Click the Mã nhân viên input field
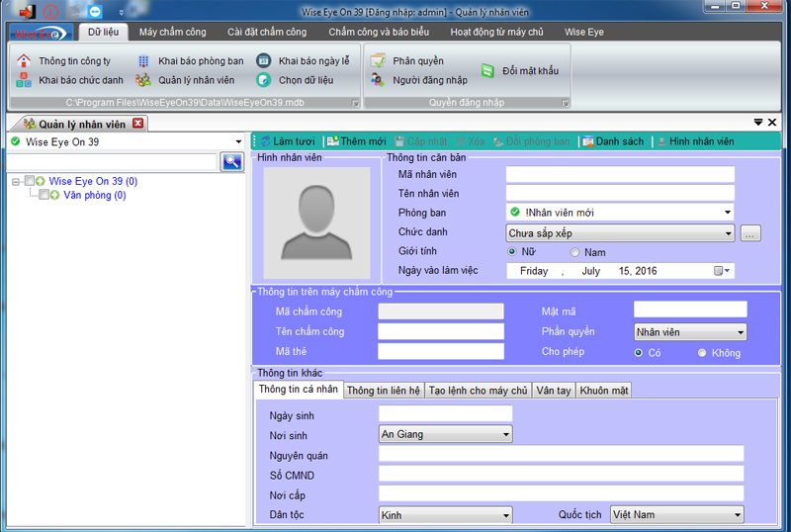791x532 pixels. 620,175
